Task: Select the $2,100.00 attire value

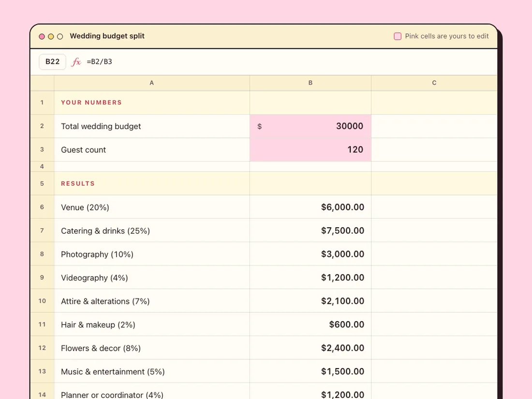Action: [x=310, y=301]
